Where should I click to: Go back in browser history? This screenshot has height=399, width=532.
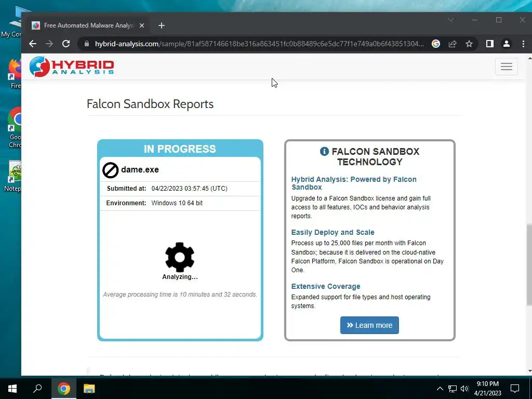pyautogui.click(x=33, y=44)
